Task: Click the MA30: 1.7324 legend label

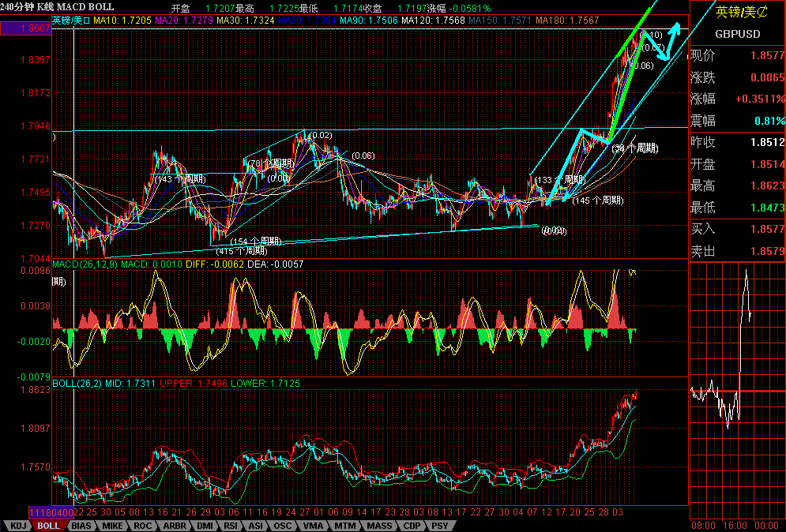Action: tap(246, 21)
